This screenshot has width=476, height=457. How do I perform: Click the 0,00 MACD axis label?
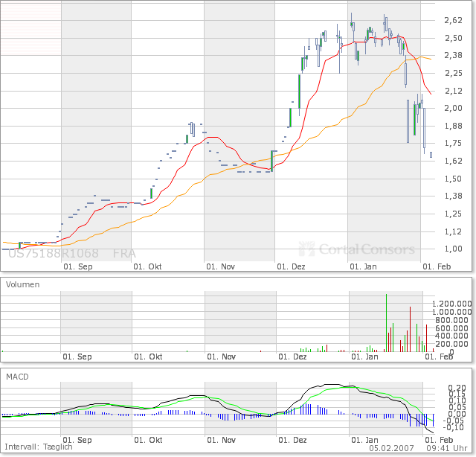[x=457, y=414]
